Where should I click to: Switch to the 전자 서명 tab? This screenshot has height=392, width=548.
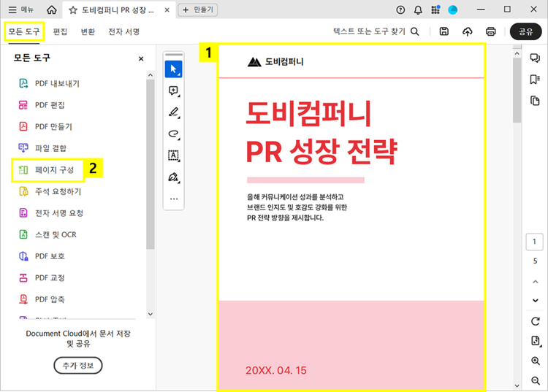[124, 32]
